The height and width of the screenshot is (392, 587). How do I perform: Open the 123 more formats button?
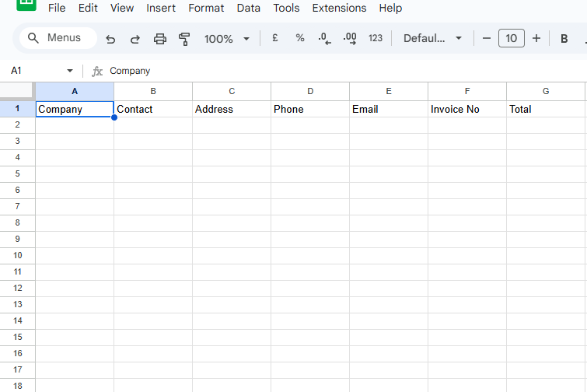pos(376,38)
